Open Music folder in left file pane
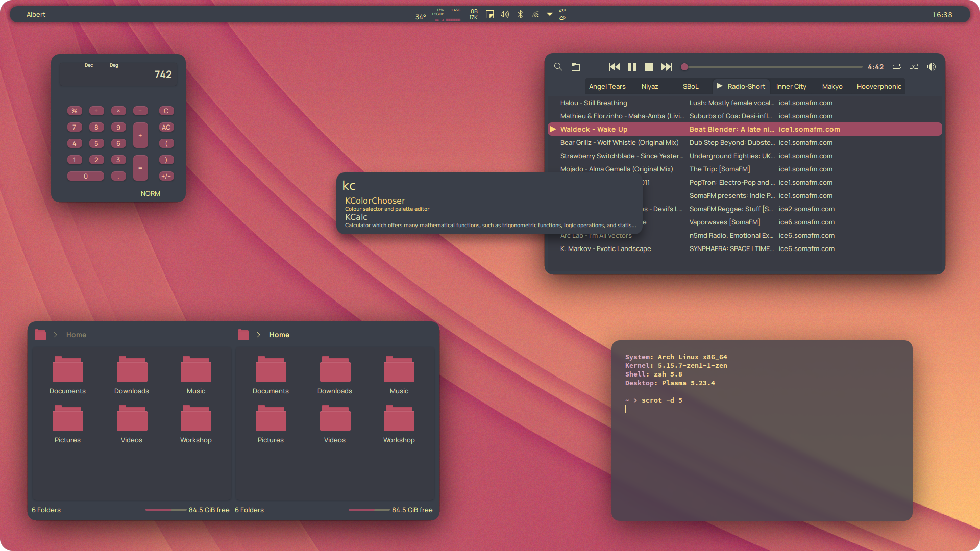 pyautogui.click(x=196, y=375)
